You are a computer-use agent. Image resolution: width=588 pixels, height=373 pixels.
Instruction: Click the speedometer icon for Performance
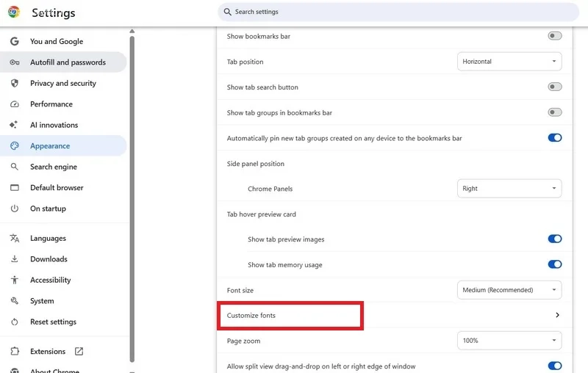[x=15, y=104]
